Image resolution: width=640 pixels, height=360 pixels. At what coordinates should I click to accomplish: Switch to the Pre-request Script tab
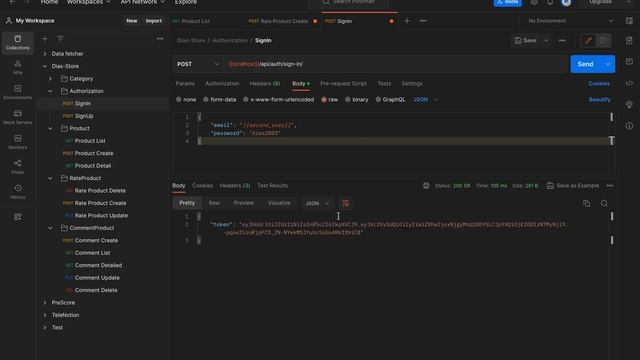(x=343, y=83)
